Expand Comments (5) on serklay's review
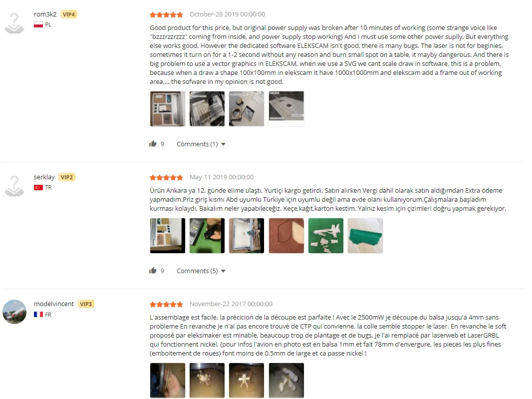Image resolution: width=532 pixels, height=399 pixels. pos(197,271)
